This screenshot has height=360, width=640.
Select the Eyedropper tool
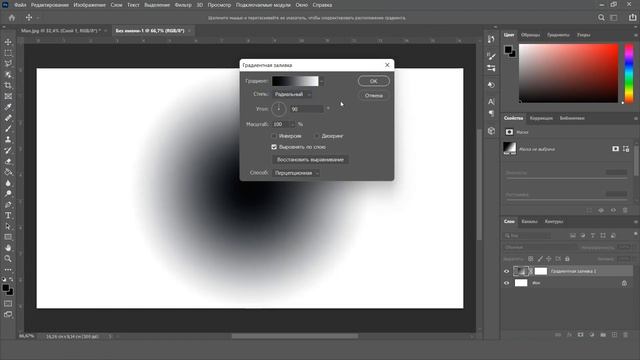point(8,107)
